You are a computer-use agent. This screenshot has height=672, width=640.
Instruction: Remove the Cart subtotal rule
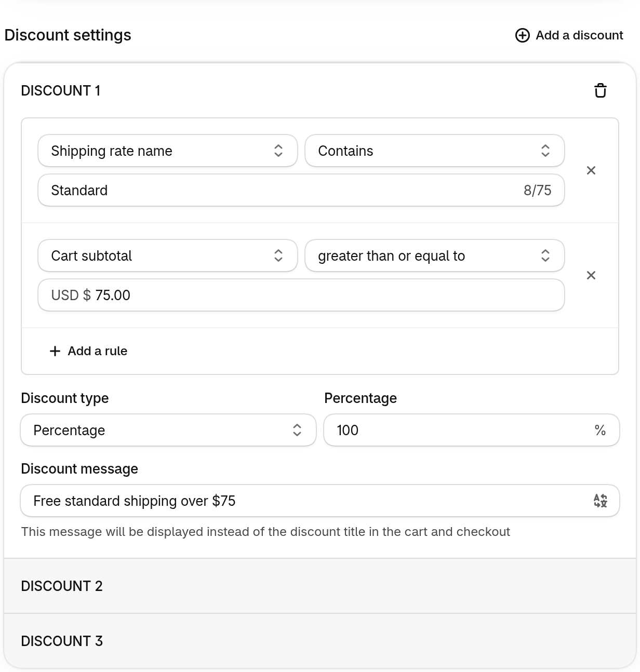(x=591, y=275)
